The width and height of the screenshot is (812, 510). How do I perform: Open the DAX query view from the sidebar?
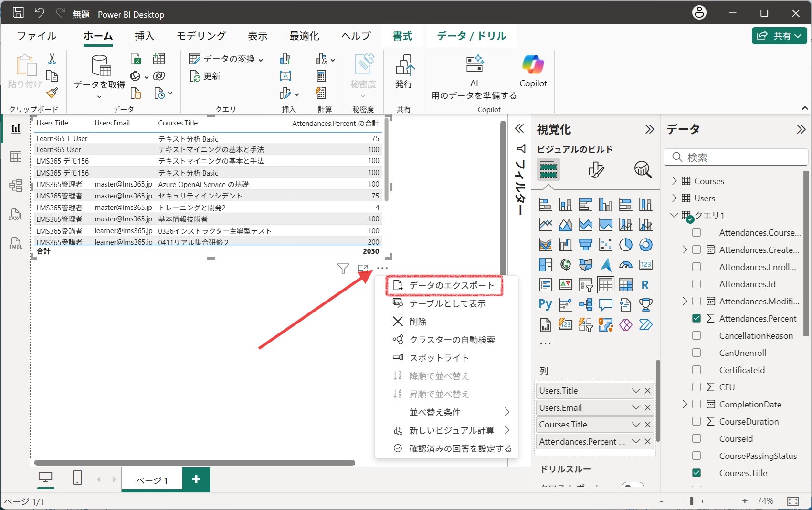(15, 215)
